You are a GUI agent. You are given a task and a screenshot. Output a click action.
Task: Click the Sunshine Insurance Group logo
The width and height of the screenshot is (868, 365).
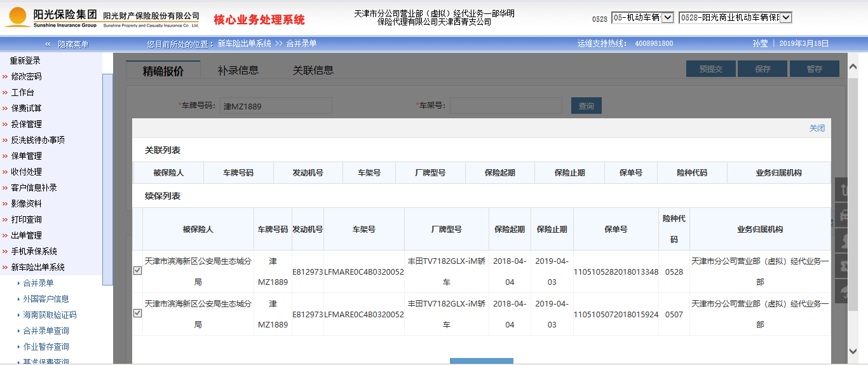51,17
